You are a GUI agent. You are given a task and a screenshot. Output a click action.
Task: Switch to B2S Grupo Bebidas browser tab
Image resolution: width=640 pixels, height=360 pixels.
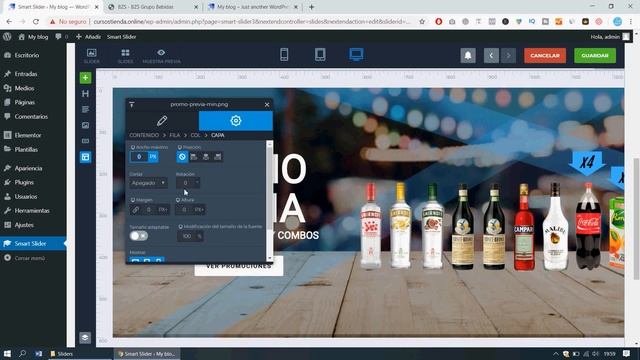coord(152,7)
